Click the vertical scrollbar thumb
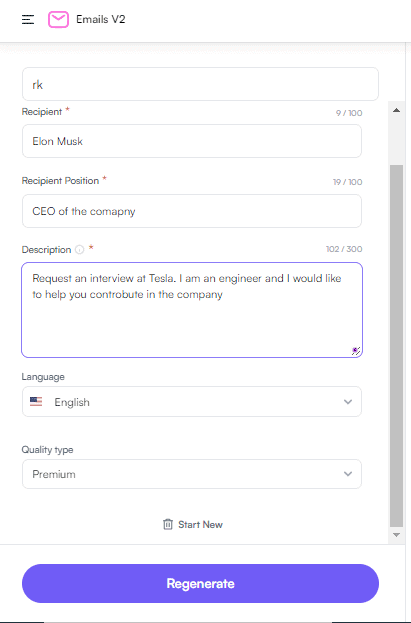Image resolution: width=411 pixels, height=623 pixels. [x=396, y=346]
